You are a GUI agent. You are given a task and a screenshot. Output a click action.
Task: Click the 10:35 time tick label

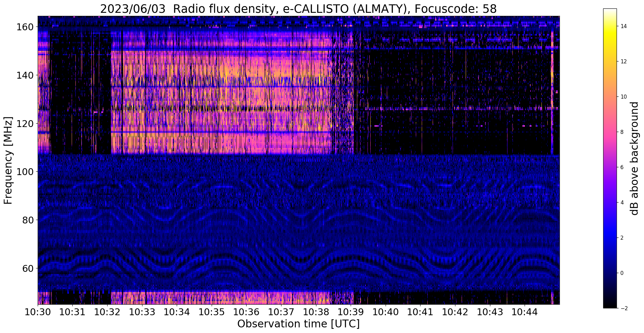coord(212,312)
